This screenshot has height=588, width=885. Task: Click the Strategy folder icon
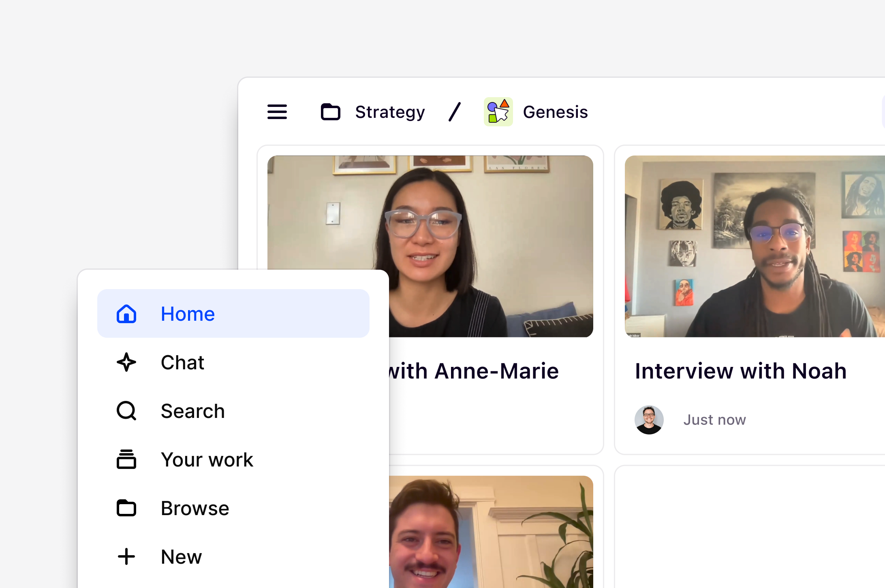coord(330,112)
